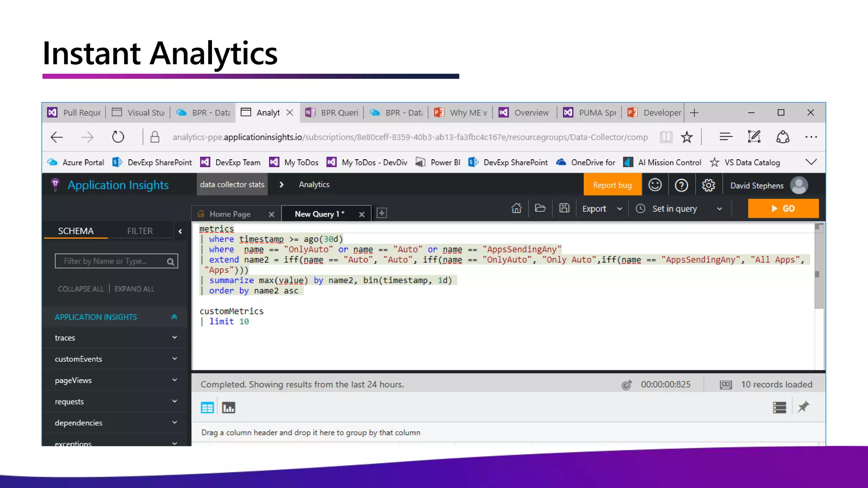The image size is (868, 488).
Task: Show more favorites bar items chevron
Action: [811, 162]
